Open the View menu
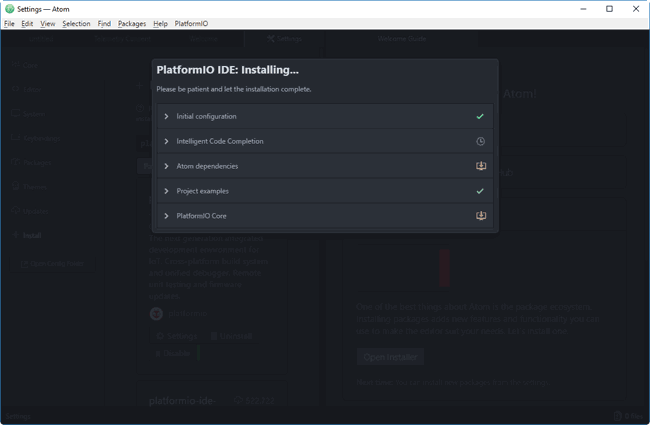Screen dimensions: 650x425 pyautogui.click(x=47, y=24)
